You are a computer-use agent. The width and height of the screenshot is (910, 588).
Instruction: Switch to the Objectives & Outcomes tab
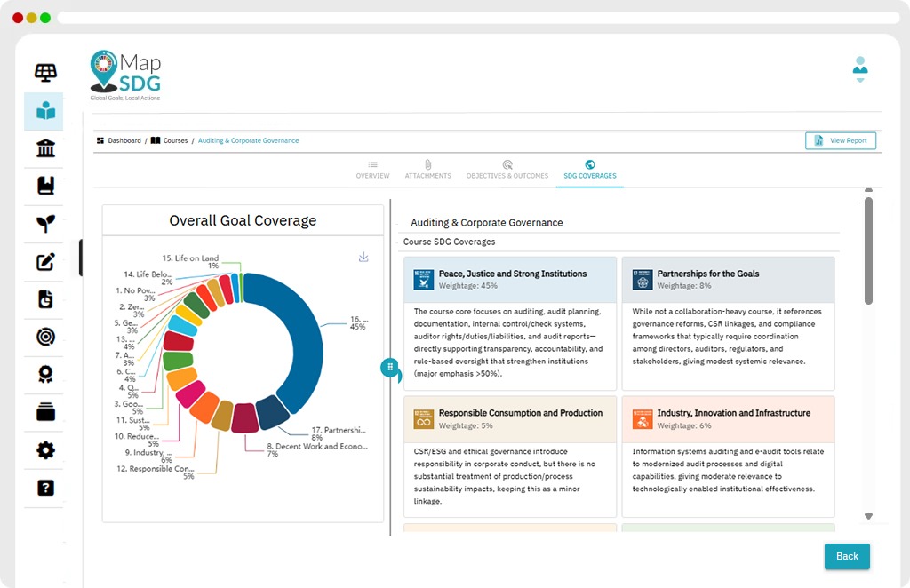(x=507, y=170)
